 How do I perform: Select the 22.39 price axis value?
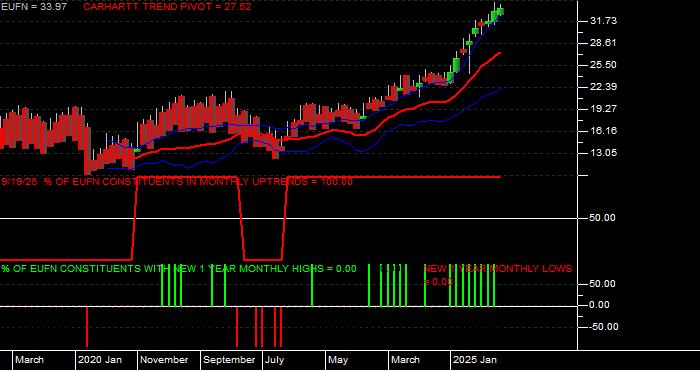click(603, 87)
